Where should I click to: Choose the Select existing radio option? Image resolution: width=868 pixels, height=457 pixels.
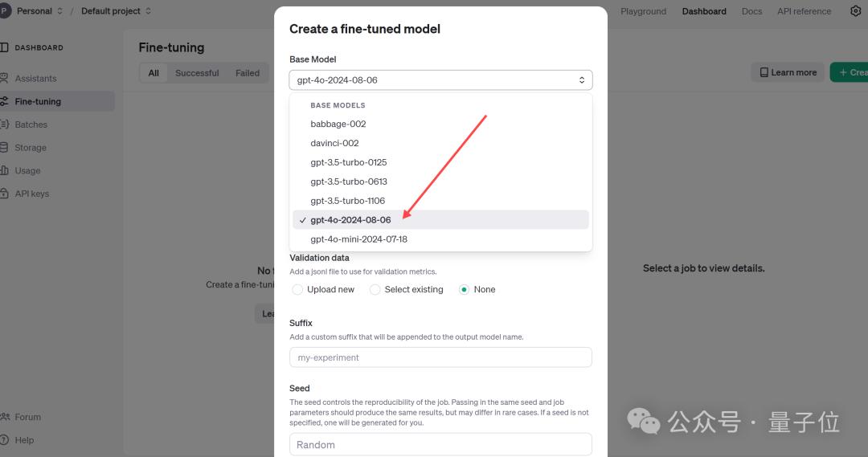pyautogui.click(x=375, y=289)
